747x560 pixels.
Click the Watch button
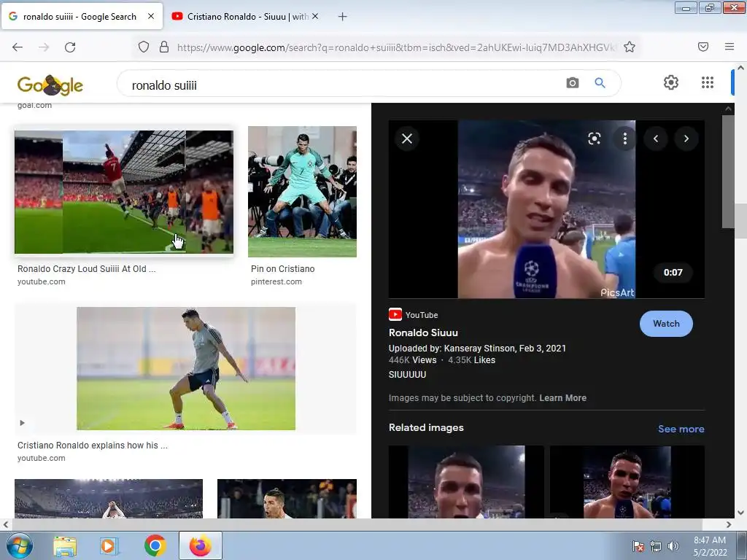[x=666, y=323]
